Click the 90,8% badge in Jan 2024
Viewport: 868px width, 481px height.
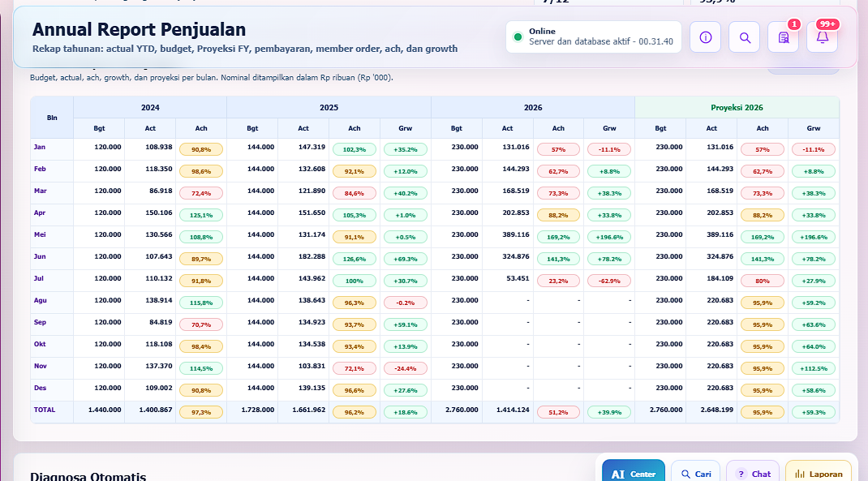point(201,149)
